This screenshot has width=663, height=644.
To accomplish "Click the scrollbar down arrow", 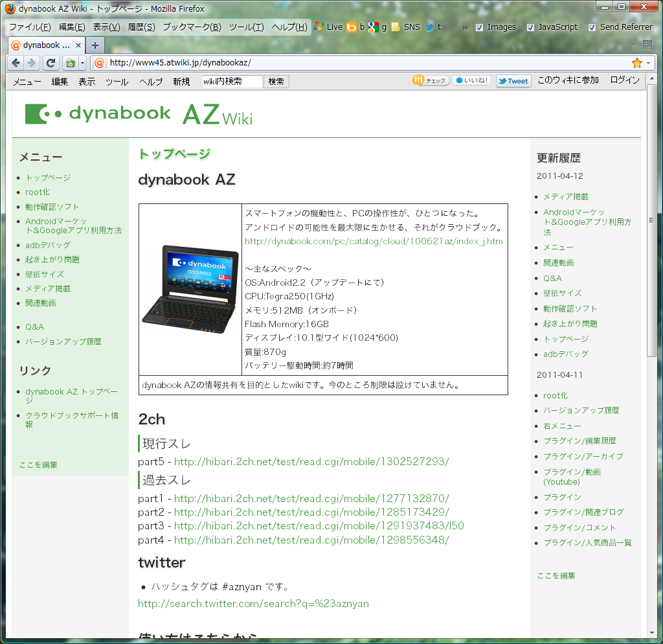I will point(651,633).
